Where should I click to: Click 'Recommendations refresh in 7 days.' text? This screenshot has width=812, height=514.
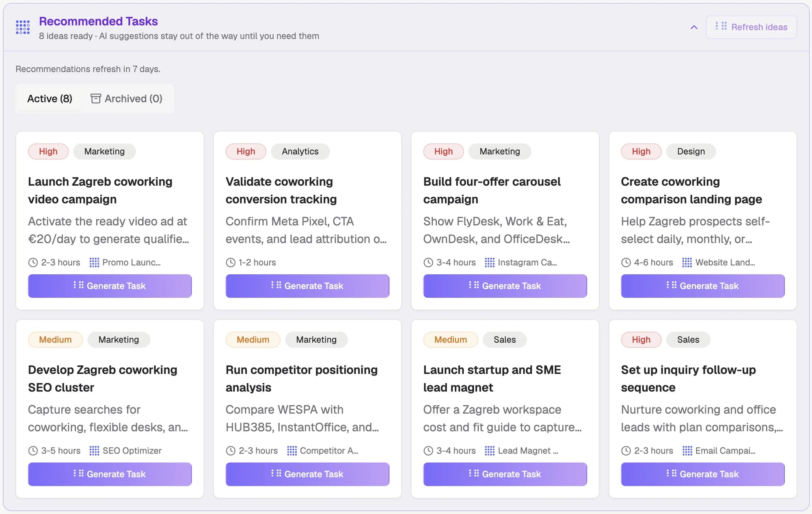[88, 69]
